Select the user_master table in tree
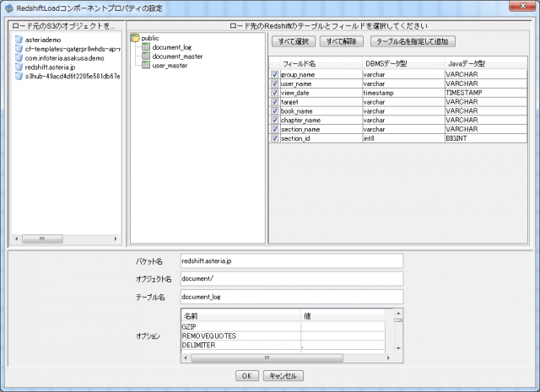The image size is (540, 392). [170, 66]
